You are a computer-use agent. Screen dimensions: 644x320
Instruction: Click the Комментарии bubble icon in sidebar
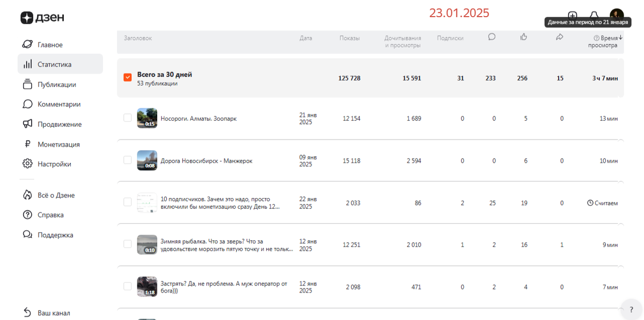pyautogui.click(x=27, y=104)
